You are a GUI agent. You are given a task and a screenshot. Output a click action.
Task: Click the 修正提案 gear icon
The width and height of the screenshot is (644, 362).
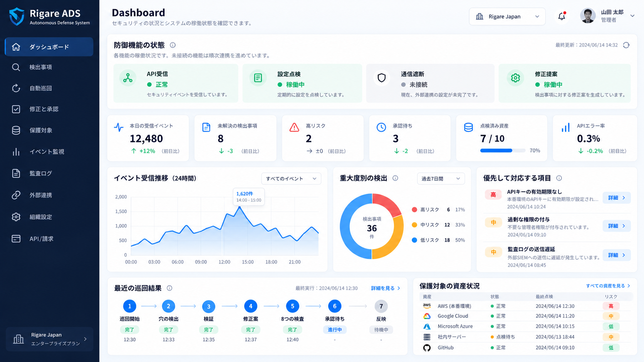tap(515, 78)
